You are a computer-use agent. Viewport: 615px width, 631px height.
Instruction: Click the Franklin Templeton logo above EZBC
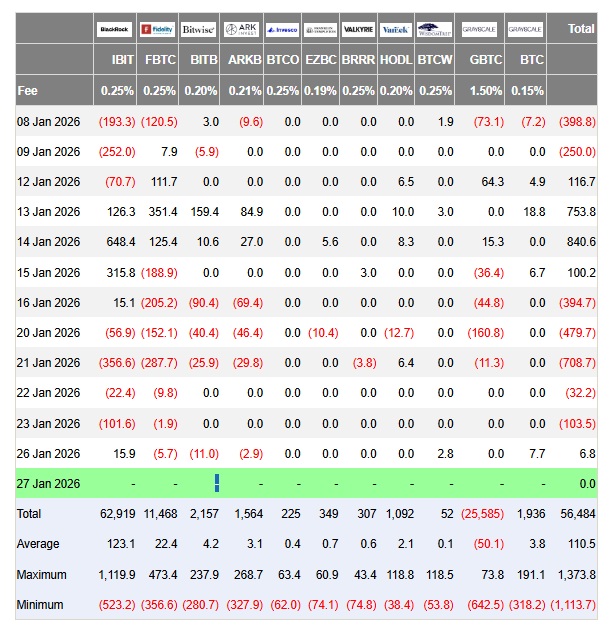321,30
